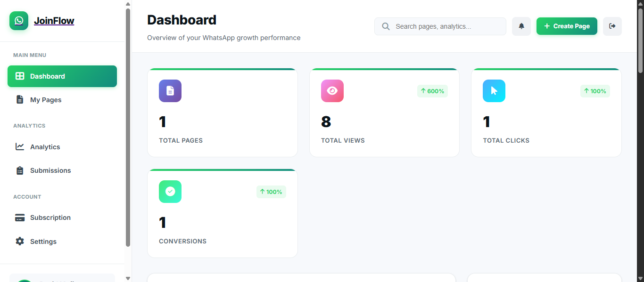This screenshot has width=644, height=282.
Task: Click the Subscription credit card icon
Action: click(19, 217)
